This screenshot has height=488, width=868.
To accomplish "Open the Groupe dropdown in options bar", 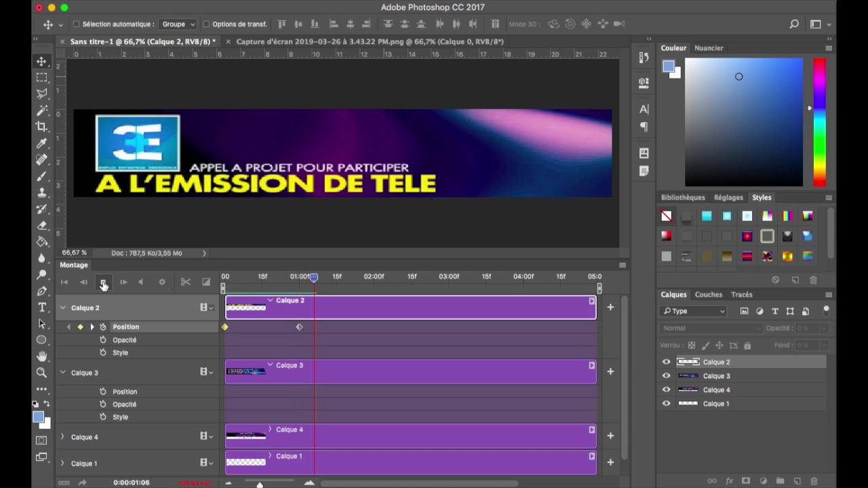I will [x=178, y=24].
